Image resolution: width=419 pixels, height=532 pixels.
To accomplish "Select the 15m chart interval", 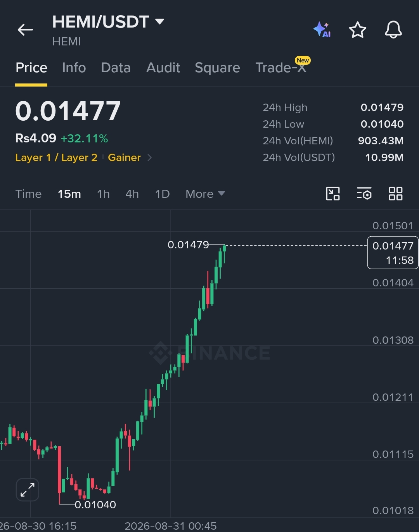I will [x=69, y=194].
